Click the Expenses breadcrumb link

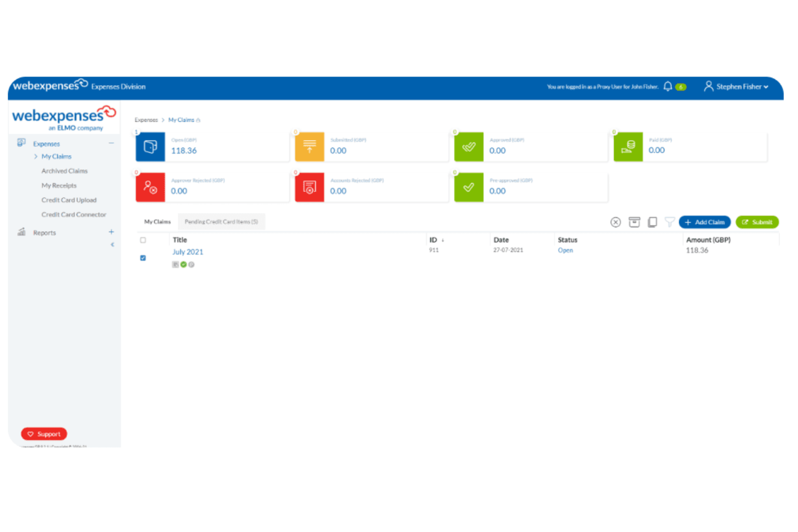(146, 120)
